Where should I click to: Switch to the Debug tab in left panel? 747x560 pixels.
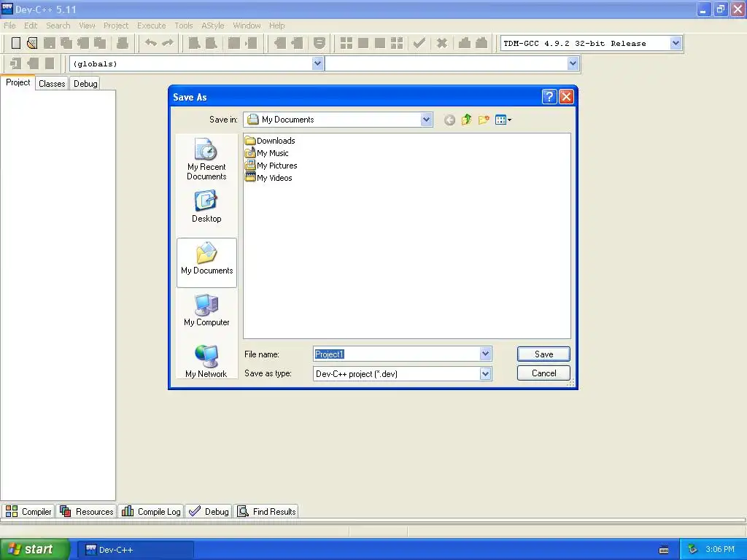point(85,84)
